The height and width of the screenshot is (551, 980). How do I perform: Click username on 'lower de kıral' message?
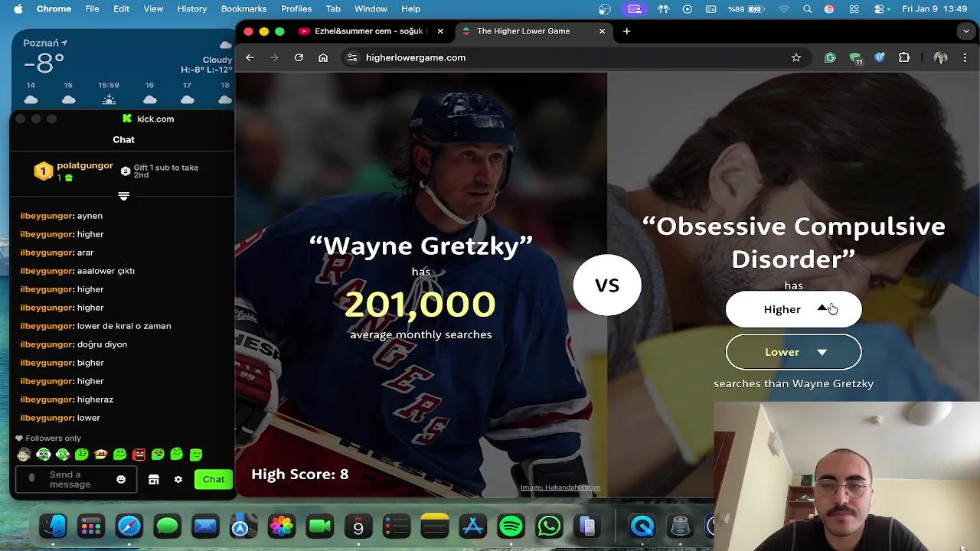[x=47, y=326]
